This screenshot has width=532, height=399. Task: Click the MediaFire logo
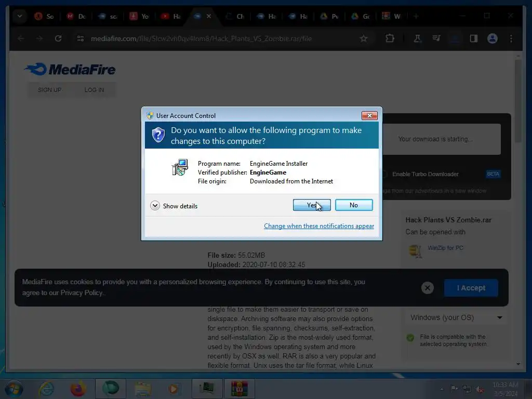tap(70, 69)
